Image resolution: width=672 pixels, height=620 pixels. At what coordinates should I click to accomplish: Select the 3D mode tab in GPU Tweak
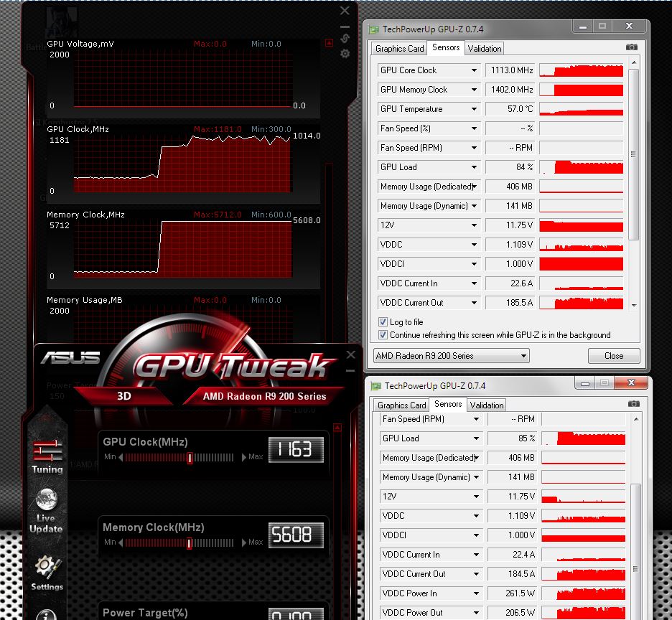point(124,396)
